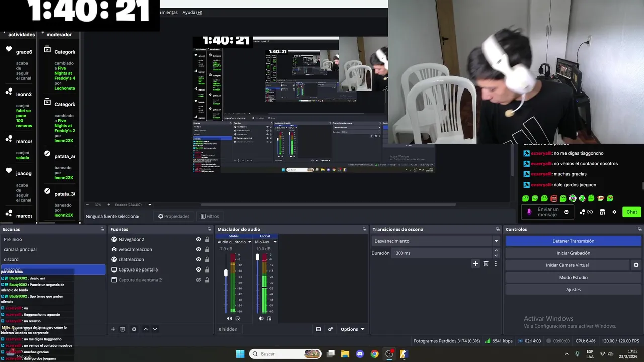The width and height of the screenshot is (644, 362).
Task: Open Ajustes from Controles
Action: 573,290
